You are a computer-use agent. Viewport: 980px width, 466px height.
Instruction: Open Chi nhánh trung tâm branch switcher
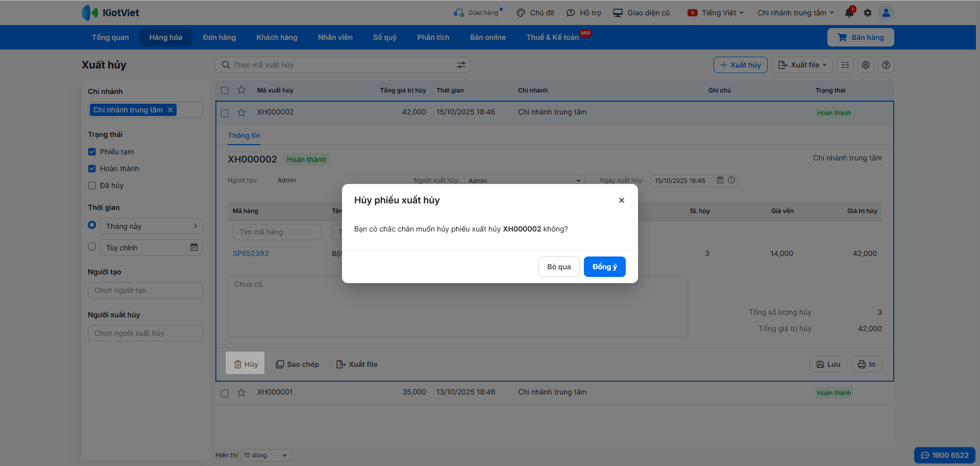796,13
